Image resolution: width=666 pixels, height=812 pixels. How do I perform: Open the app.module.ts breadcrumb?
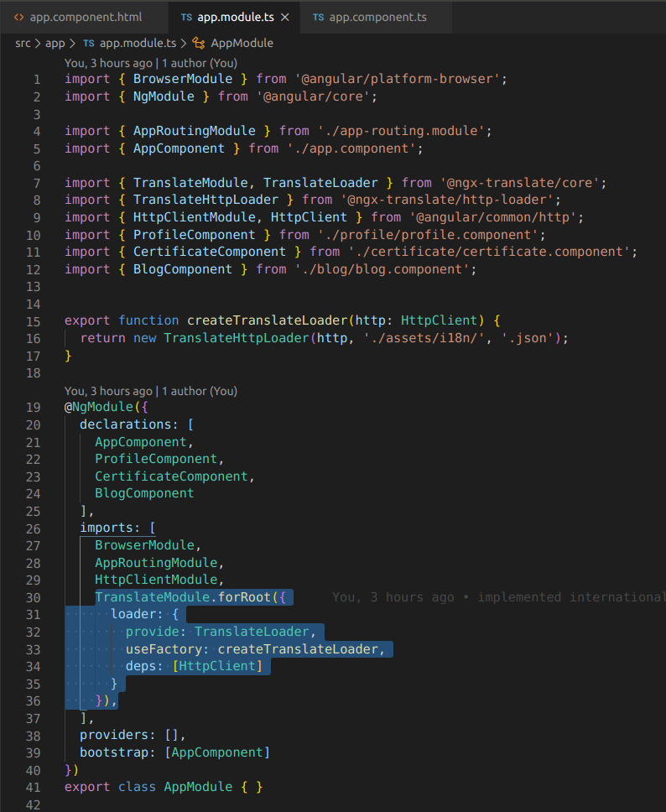tap(138, 43)
